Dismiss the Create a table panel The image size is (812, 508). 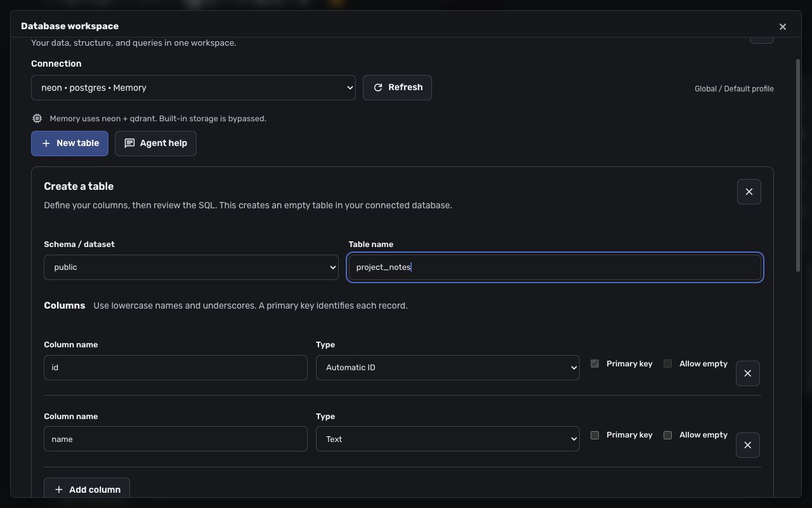(749, 192)
